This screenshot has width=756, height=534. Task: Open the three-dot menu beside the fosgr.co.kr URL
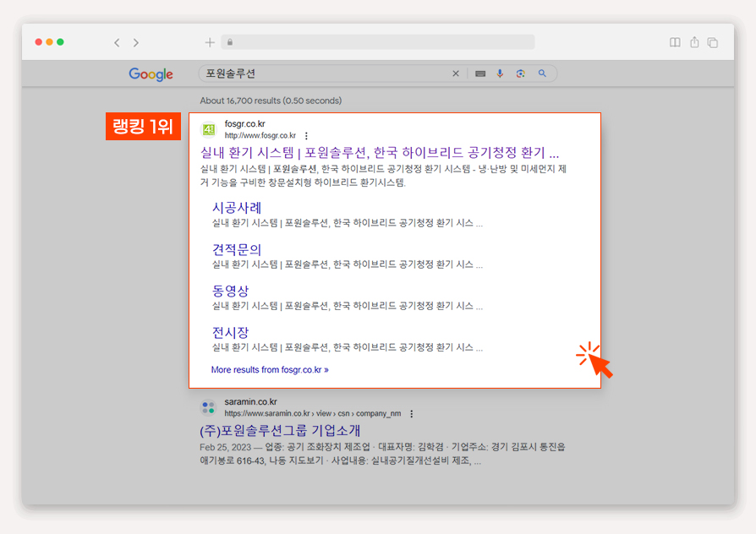tap(306, 136)
